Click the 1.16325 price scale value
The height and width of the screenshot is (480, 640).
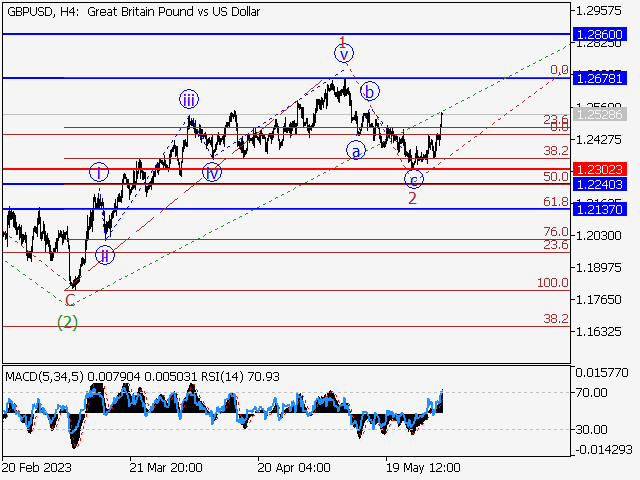coord(598,331)
